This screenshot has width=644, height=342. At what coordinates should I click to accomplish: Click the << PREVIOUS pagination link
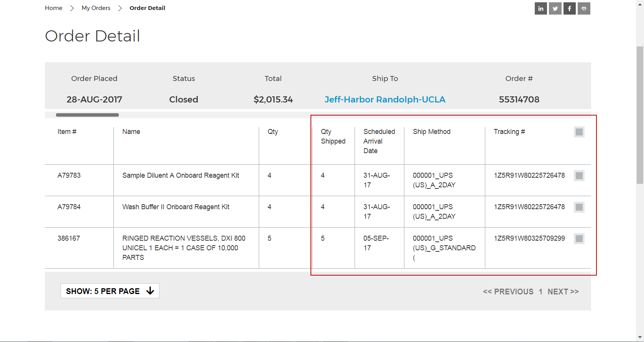pyautogui.click(x=508, y=292)
